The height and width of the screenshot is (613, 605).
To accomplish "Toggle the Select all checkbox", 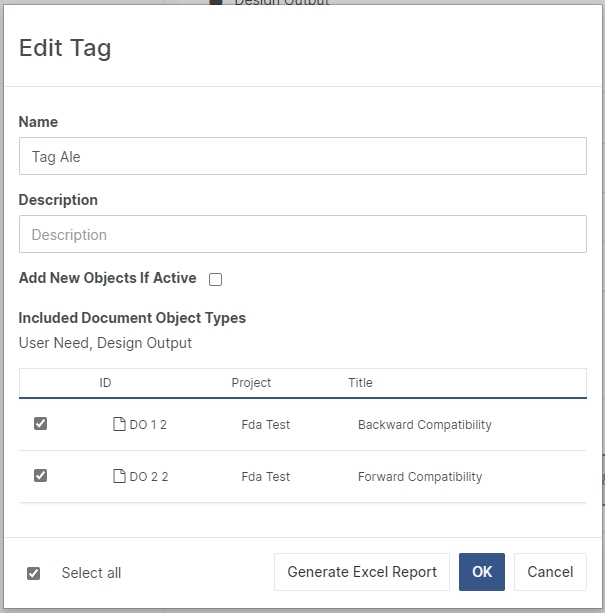I will click(34, 573).
